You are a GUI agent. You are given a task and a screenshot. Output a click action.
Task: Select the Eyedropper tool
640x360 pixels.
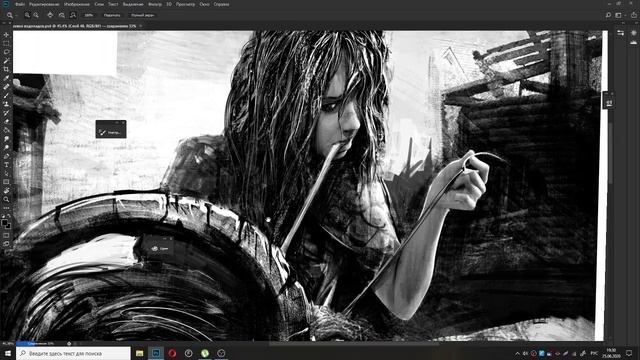tap(6, 78)
